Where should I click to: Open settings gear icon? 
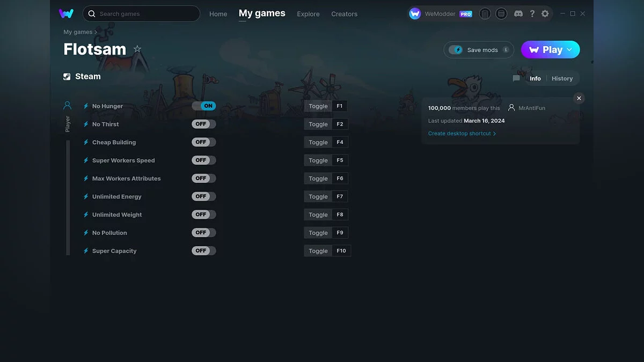coord(545,13)
